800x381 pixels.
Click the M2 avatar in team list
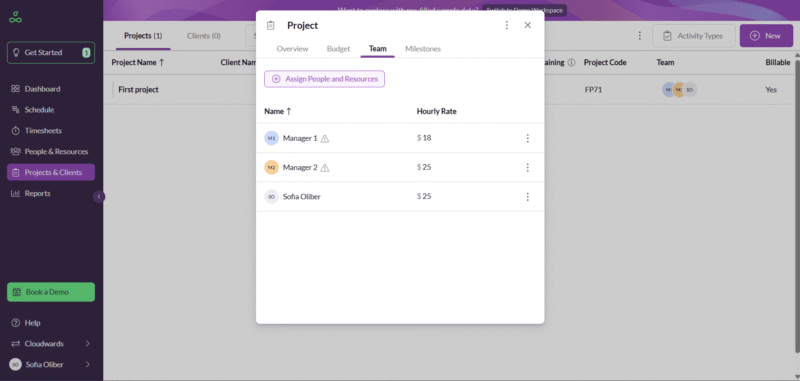[x=271, y=167]
